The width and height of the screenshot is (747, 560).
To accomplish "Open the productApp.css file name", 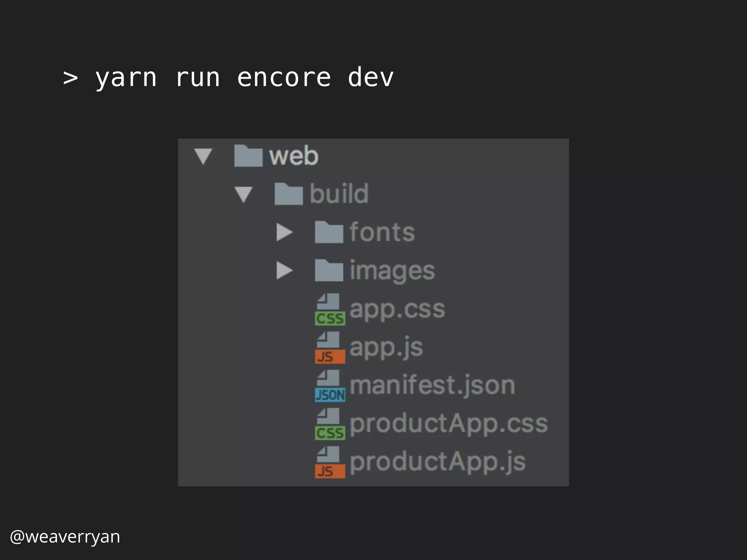I will point(449,424).
